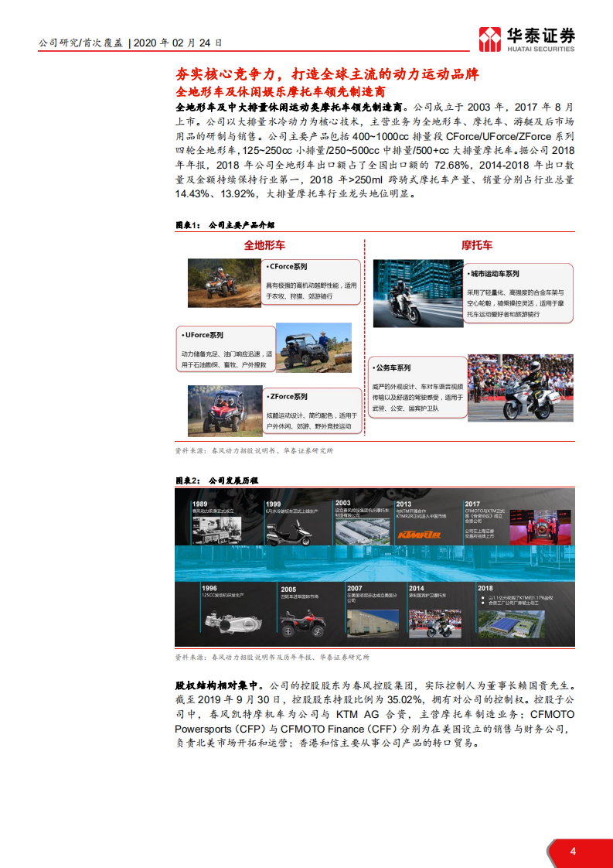Click the 1989 timeline entry
Viewport: 613px width, 868px height.
point(217,522)
